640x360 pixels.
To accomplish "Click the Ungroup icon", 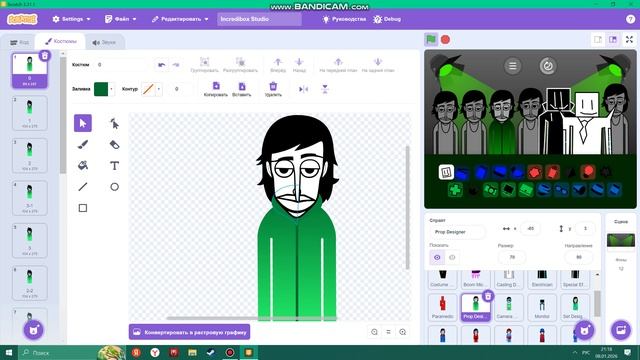I will click(x=240, y=62).
